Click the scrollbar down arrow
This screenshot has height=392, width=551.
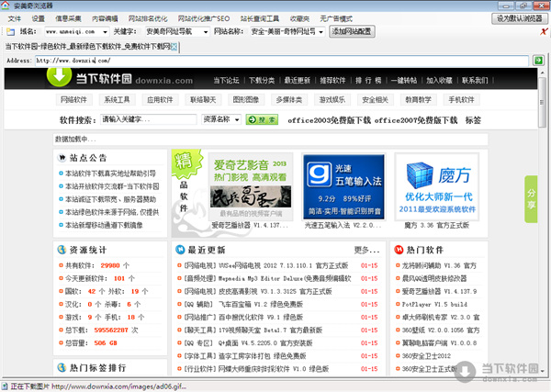pos(543,371)
